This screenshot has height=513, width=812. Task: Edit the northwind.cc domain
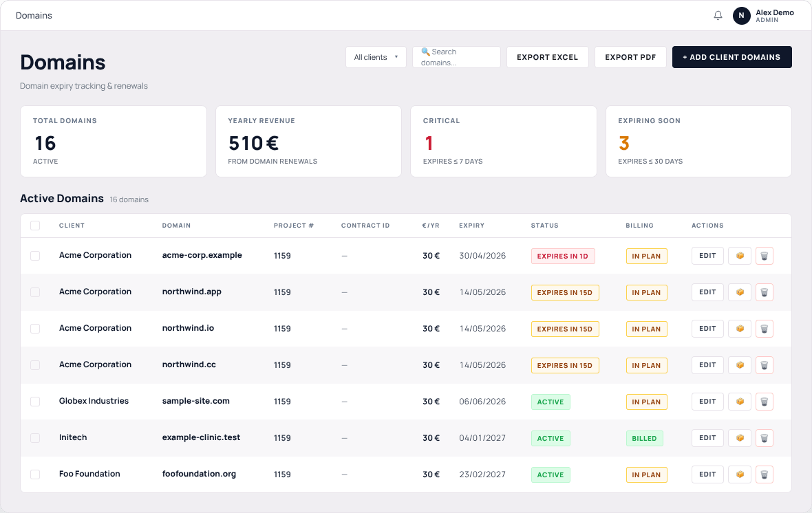click(x=707, y=365)
